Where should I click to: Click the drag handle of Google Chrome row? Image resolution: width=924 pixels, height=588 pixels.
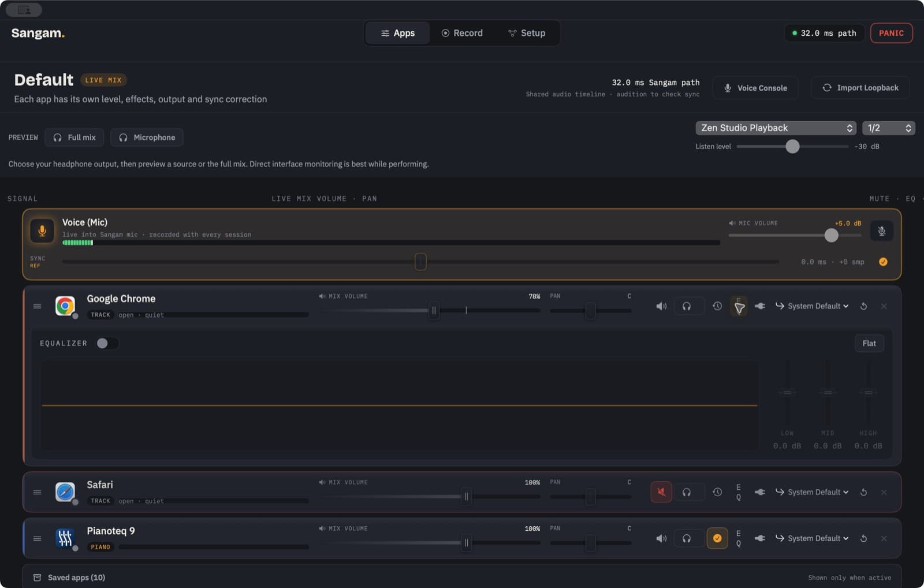tap(38, 306)
